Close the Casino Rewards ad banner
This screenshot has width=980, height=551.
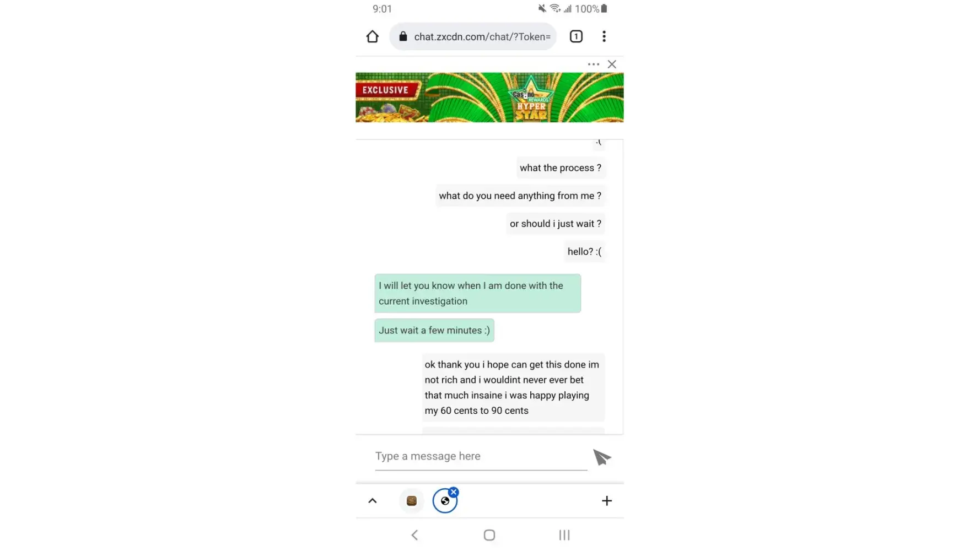coord(612,64)
